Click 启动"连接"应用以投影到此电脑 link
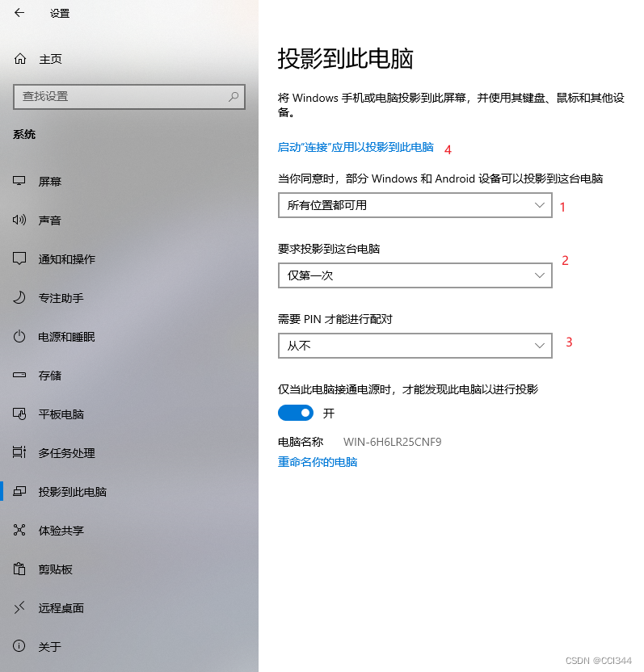This screenshot has width=644, height=672. click(356, 148)
